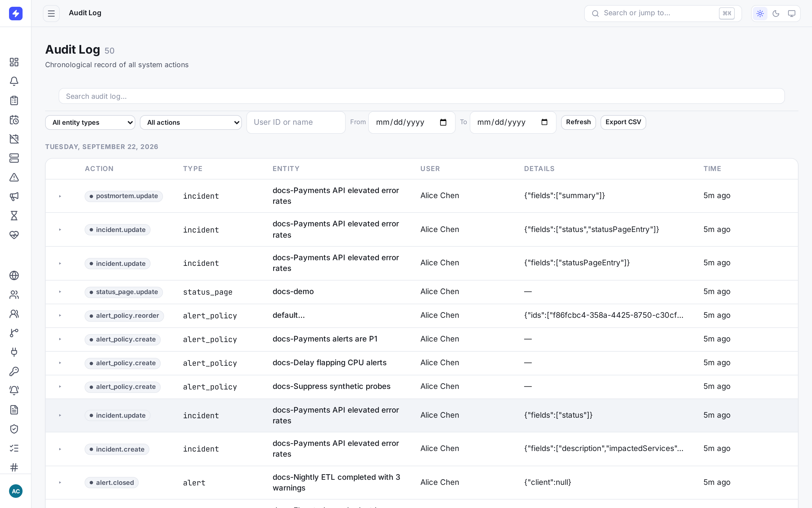
Task: Click the To date input field
Action: coord(513,122)
